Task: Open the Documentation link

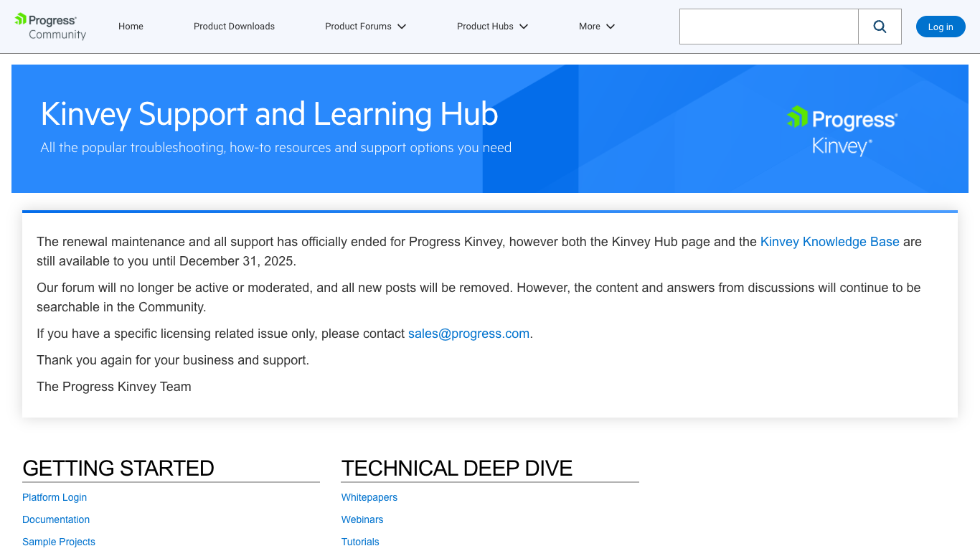Action: click(56, 519)
